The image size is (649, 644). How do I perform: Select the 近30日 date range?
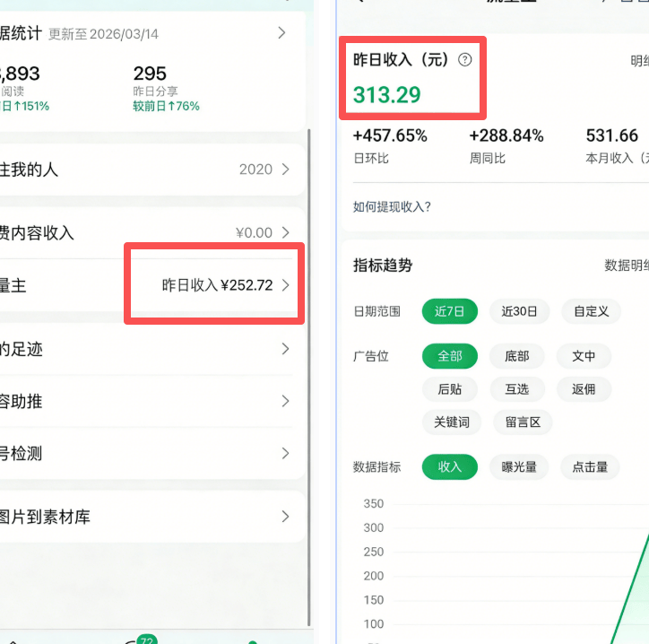519,311
